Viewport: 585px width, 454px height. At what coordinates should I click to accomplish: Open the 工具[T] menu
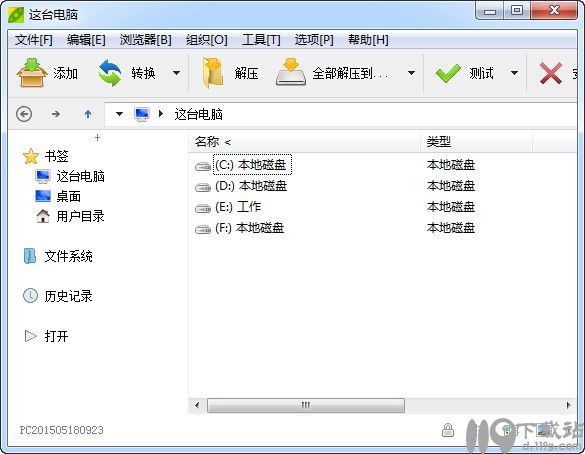pyautogui.click(x=261, y=40)
